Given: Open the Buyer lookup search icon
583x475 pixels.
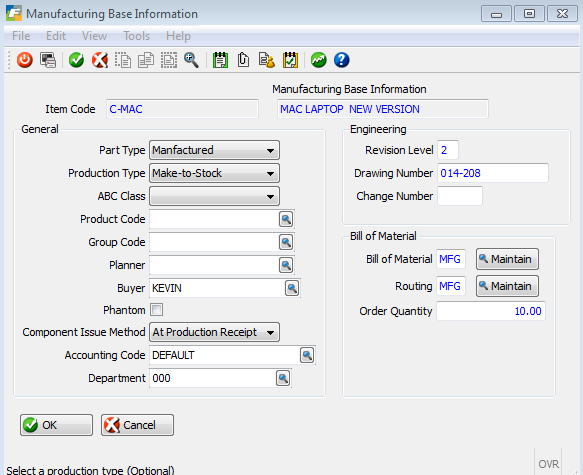Looking at the screenshot, I should (x=292, y=288).
